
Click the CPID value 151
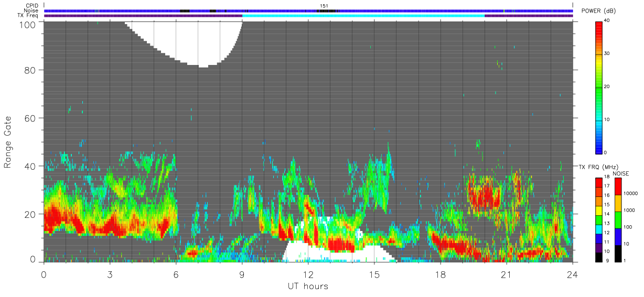point(324,6)
